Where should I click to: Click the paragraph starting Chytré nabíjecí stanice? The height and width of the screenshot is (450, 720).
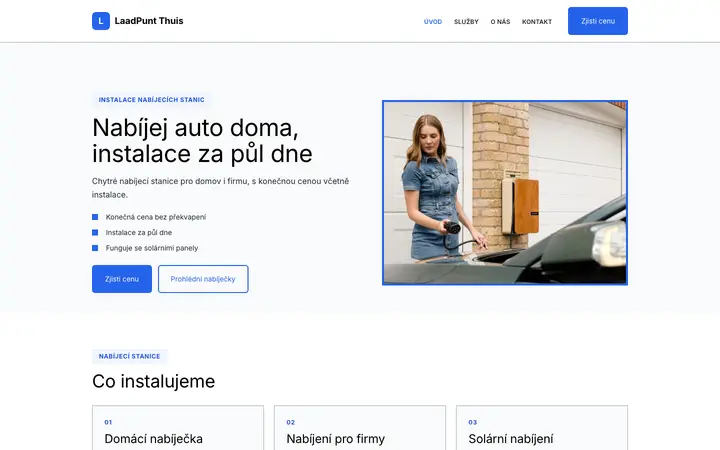click(220, 188)
